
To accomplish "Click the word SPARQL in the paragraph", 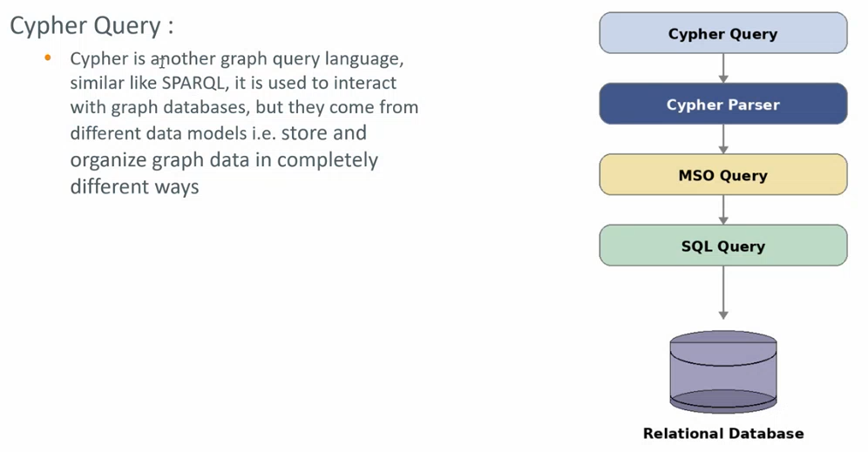I will [x=193, y=83].
